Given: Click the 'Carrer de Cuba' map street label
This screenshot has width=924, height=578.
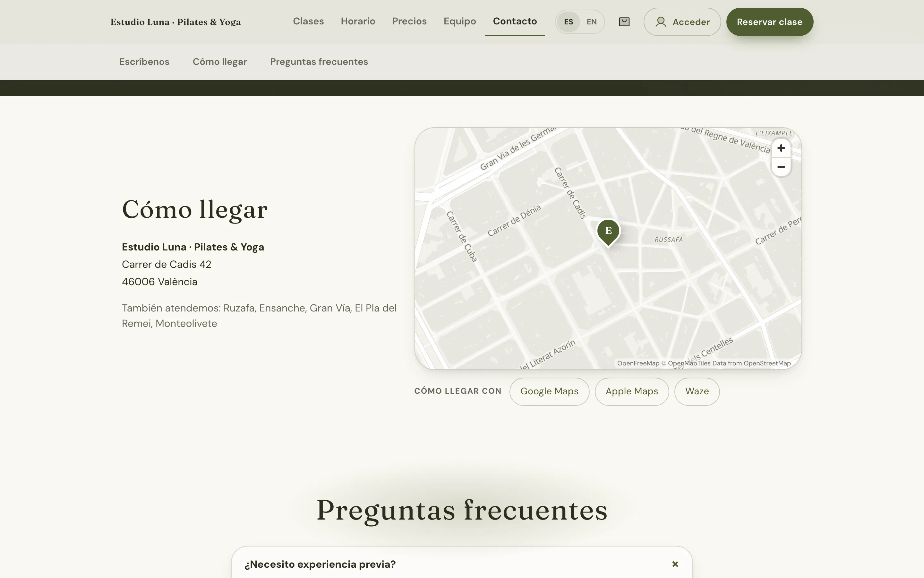Looking at the screenshot, I should tap(462, 237).
